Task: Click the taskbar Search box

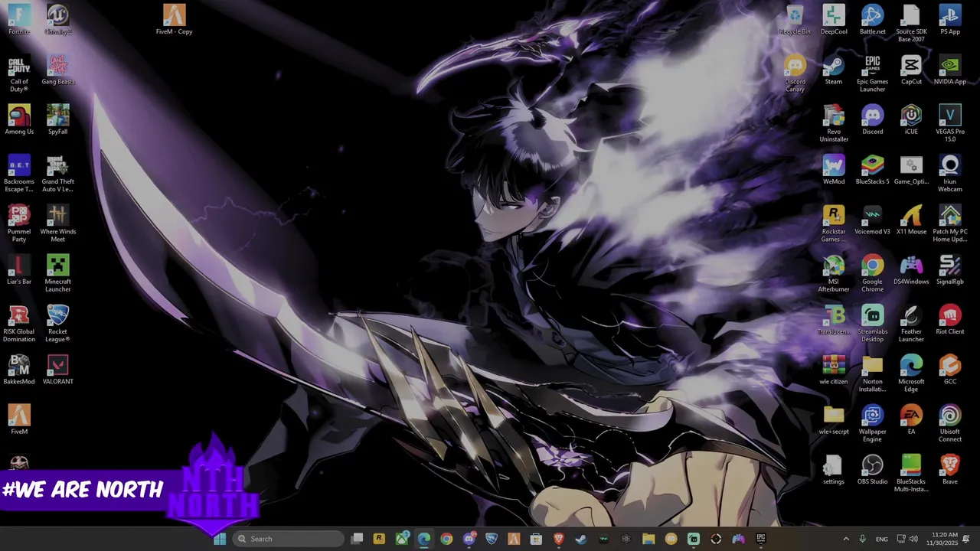Action: coord(288,539)
